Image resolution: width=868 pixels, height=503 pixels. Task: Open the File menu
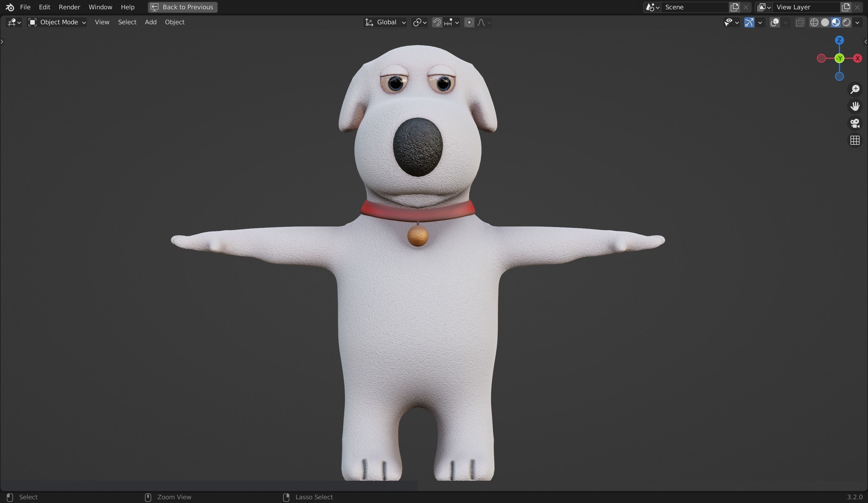click(x=25, y=7)
